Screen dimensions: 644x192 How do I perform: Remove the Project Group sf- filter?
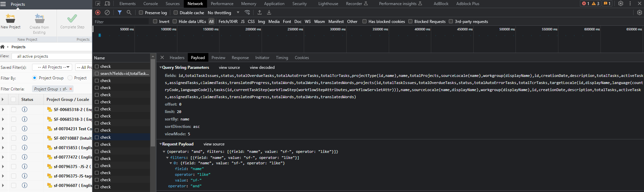click(70, 89)
